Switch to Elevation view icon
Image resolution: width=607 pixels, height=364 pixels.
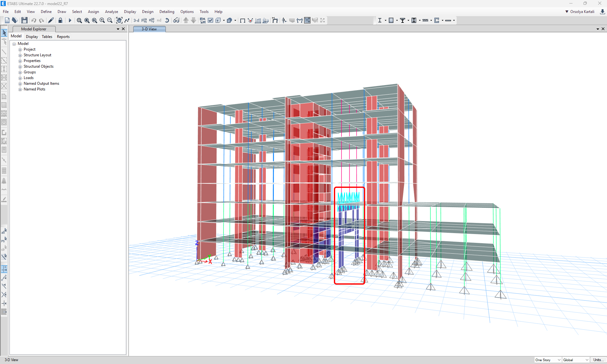[x=152, y=20]
